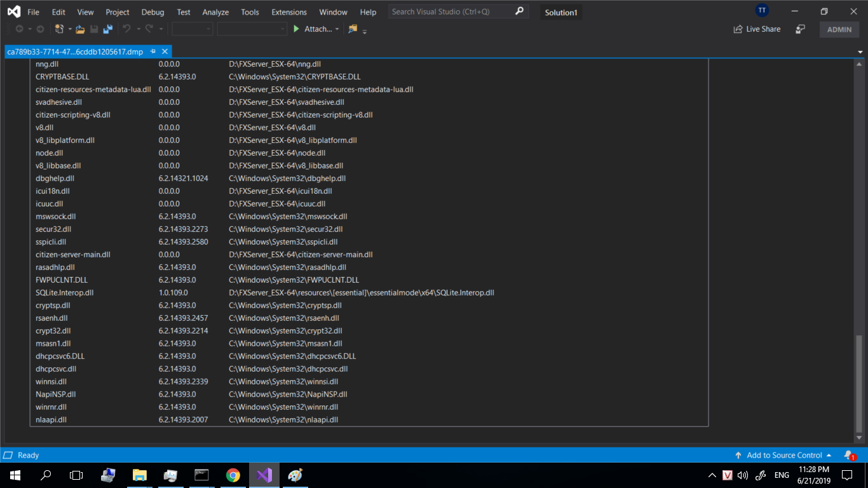This screenshot has width=868, height=488.
Task: Select the dbghelp.dll version 6.2.14321.1024
Action: click(x=184, y=178)
